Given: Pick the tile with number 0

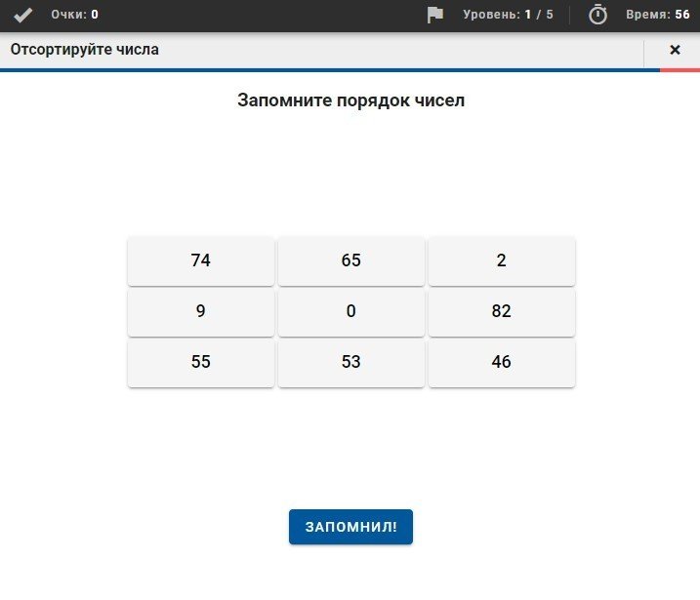Looking at the screenshot, I should click(350, 311).
